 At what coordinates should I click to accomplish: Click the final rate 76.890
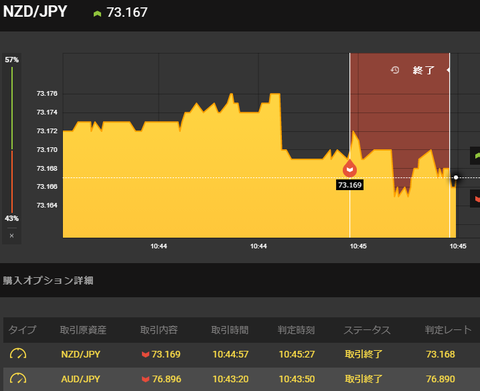(440, 379)
